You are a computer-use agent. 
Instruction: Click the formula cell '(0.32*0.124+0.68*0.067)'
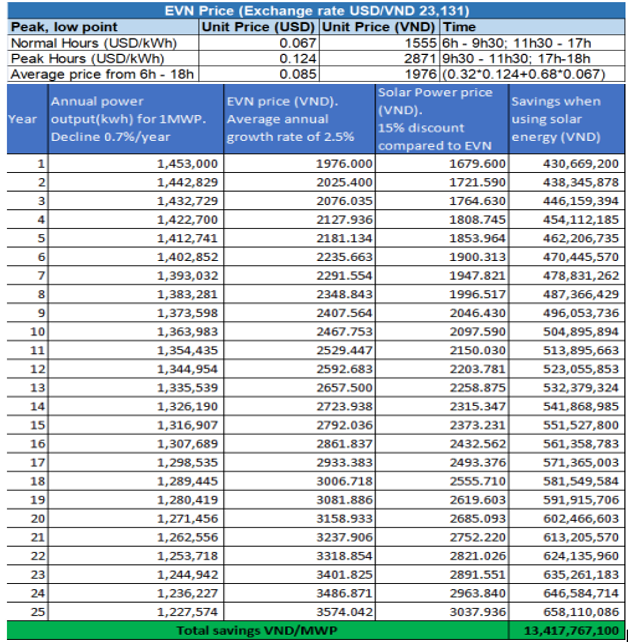pyautogui.click(x=532, y=74)
